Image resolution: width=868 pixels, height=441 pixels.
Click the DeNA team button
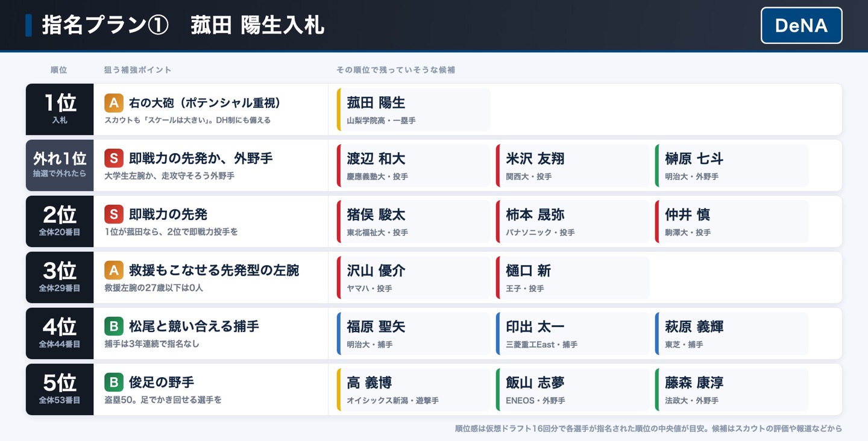pyautogui.click(x=801, y=25)
